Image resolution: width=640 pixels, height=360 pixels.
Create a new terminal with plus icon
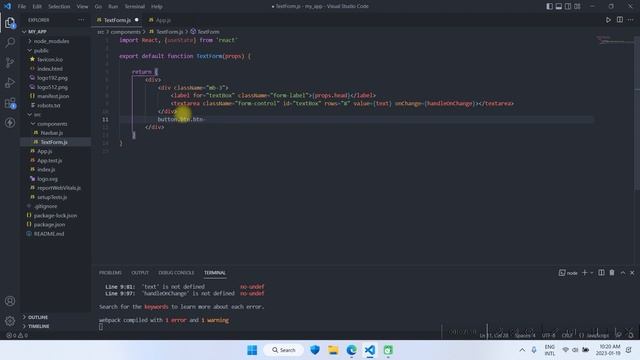click(x=584, y=272)
